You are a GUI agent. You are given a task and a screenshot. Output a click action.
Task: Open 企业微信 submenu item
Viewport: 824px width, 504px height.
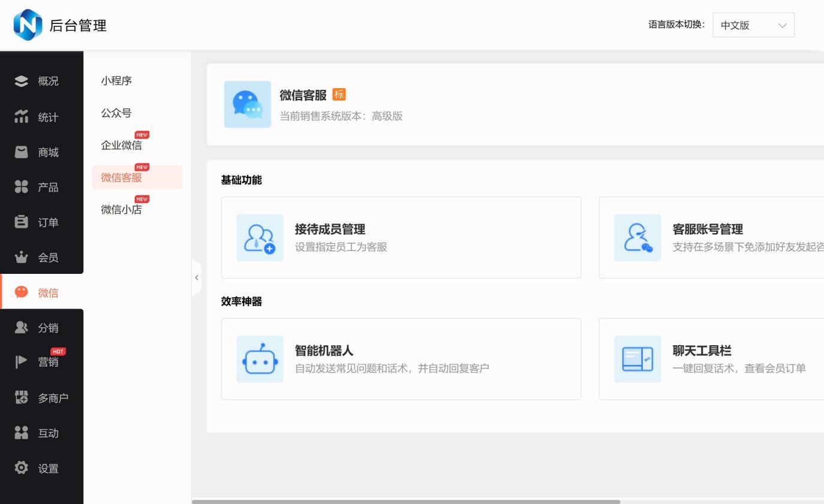122,145
